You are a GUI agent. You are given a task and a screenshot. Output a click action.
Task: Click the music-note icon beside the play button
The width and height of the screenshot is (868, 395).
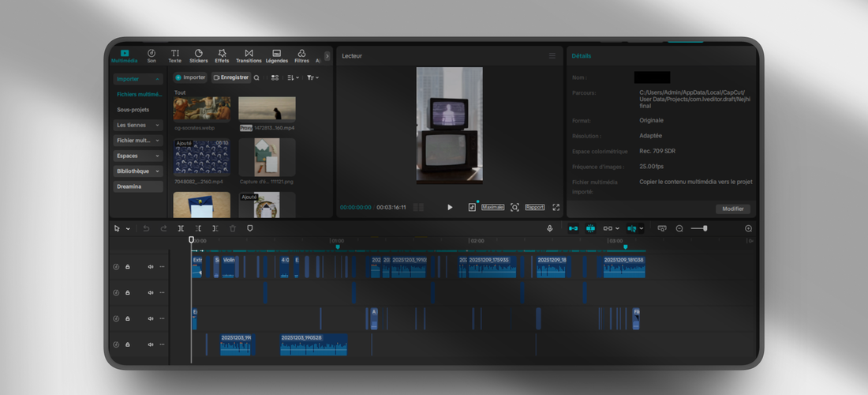point(472,207)
